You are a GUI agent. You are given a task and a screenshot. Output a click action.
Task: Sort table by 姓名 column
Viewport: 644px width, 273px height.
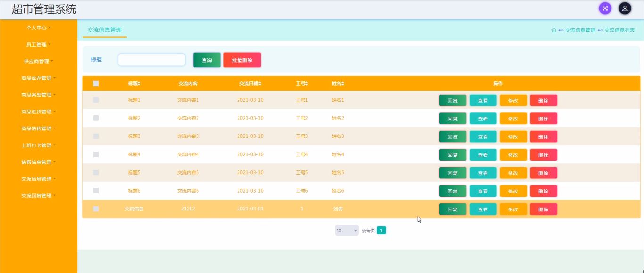point(338,84)
